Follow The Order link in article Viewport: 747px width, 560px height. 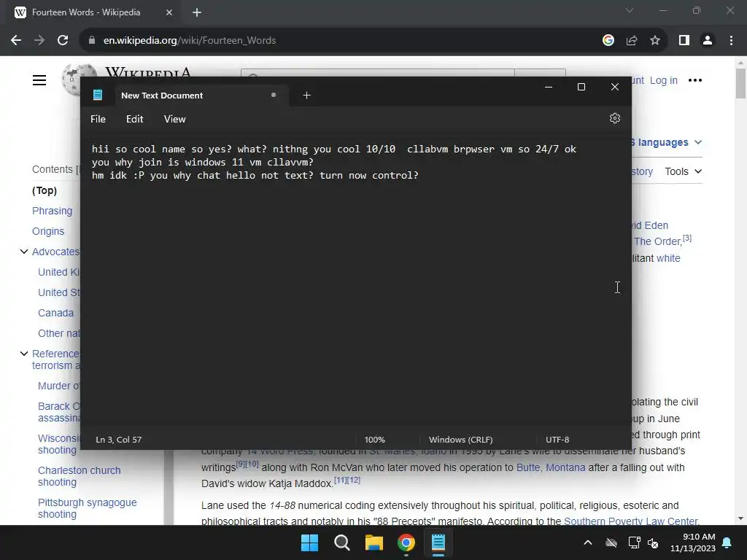point(657,241)
